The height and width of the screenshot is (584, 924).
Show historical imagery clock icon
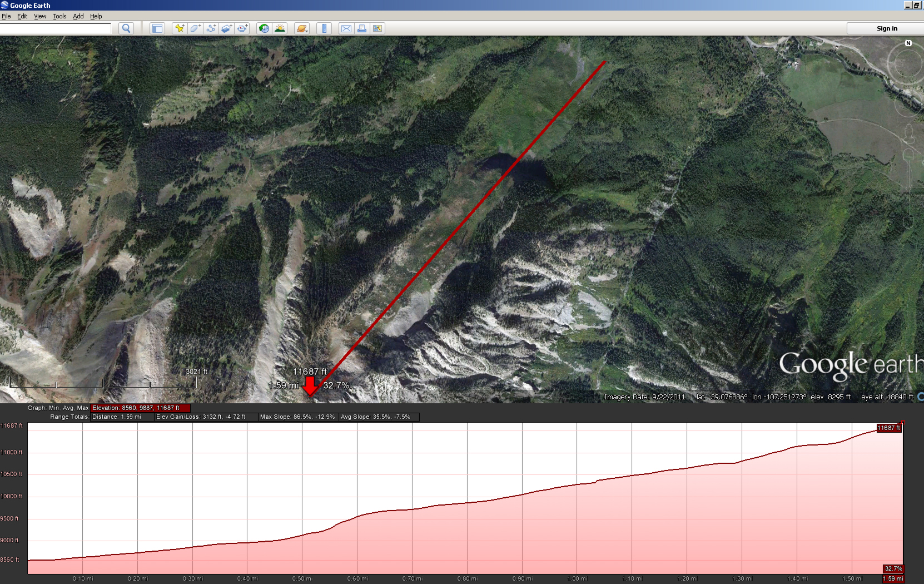click(x=264, y=28)
